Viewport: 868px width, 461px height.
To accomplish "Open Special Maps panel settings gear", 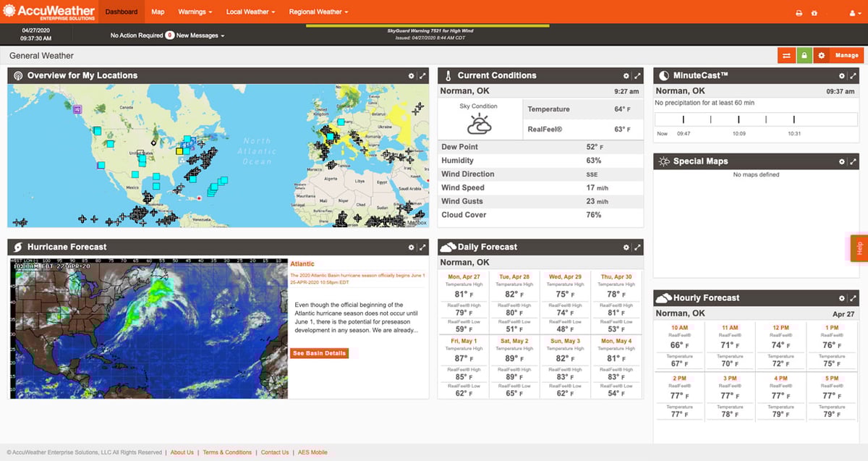I will click(x=842, y=162).
